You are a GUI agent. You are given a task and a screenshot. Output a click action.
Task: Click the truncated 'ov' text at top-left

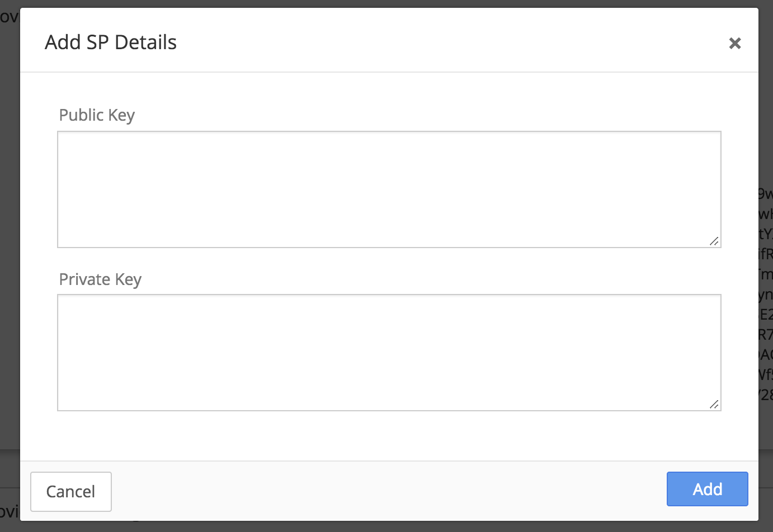9,17
